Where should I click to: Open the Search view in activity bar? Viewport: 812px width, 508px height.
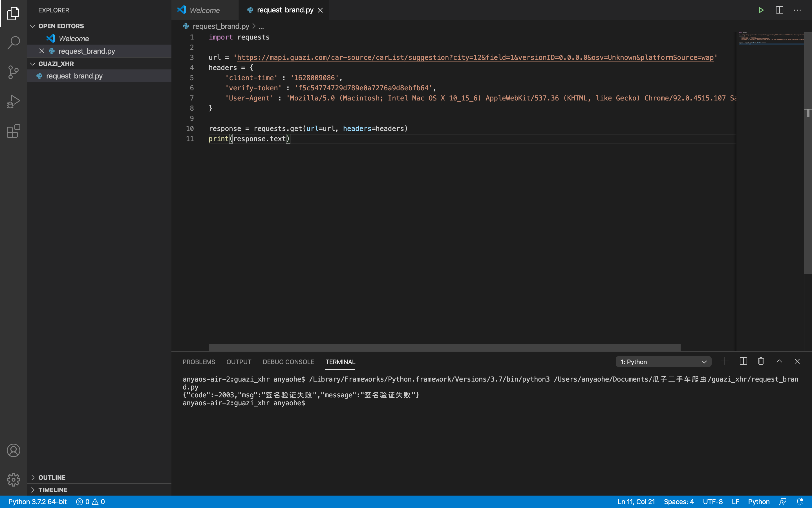coord(14,43)
